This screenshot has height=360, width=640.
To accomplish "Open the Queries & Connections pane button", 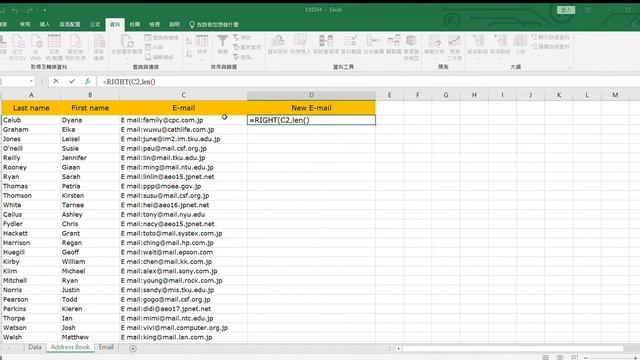I will 162,38.
